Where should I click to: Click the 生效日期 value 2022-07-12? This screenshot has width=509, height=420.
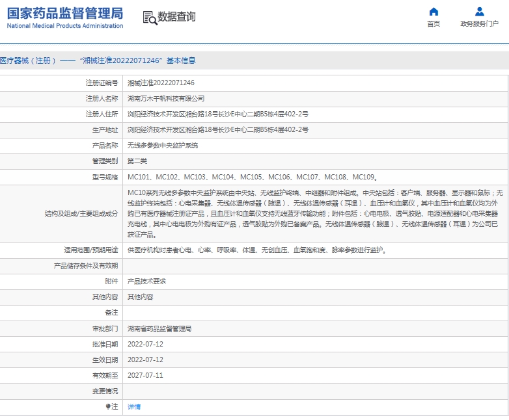(145, 360)
